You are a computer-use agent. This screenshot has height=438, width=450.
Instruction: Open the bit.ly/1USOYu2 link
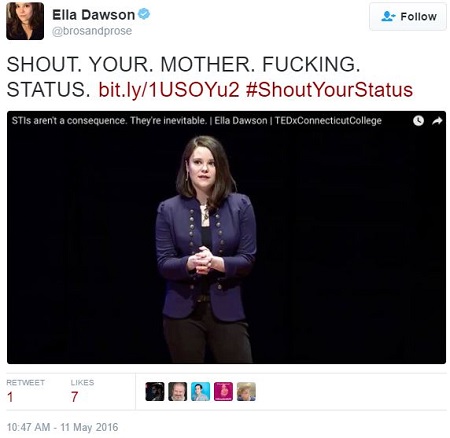169,90
